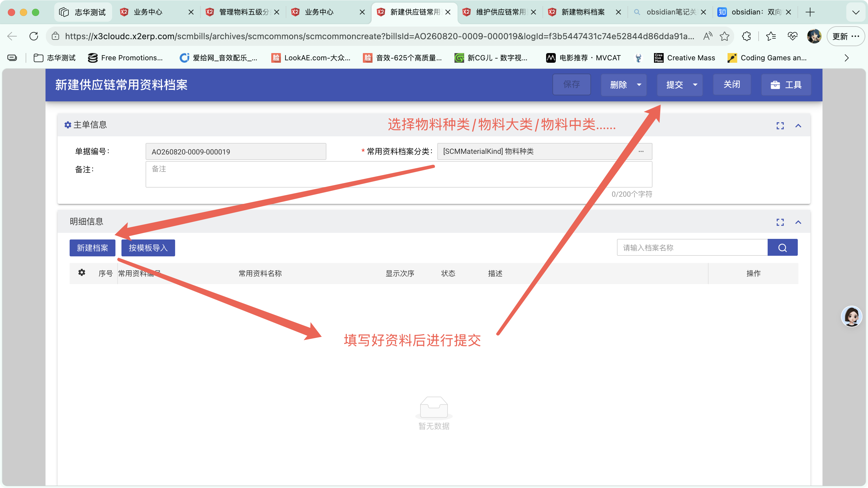
Task: Open the 删除 button dropdown arrow
Action: click(639, 85)
